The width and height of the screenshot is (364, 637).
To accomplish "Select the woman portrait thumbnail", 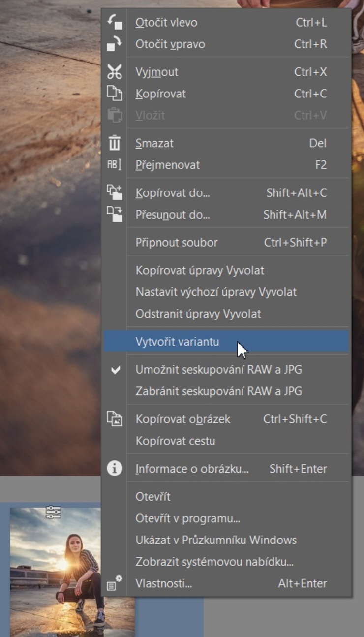I will point(56,572).
